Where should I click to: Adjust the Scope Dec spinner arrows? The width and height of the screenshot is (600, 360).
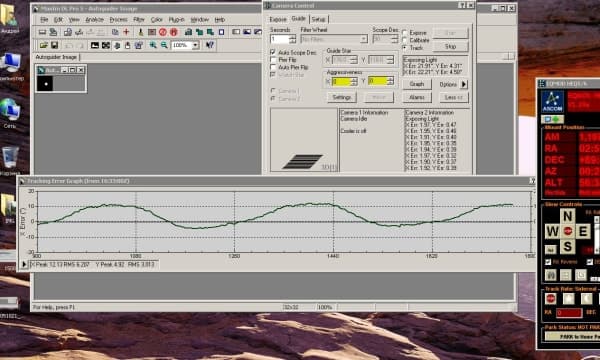click(x=395, y=39)
